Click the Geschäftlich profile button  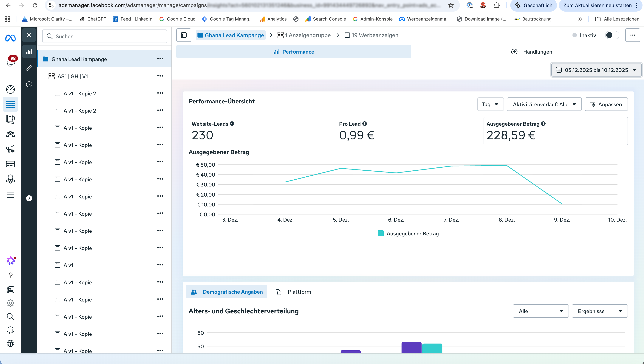click(534, 5)
